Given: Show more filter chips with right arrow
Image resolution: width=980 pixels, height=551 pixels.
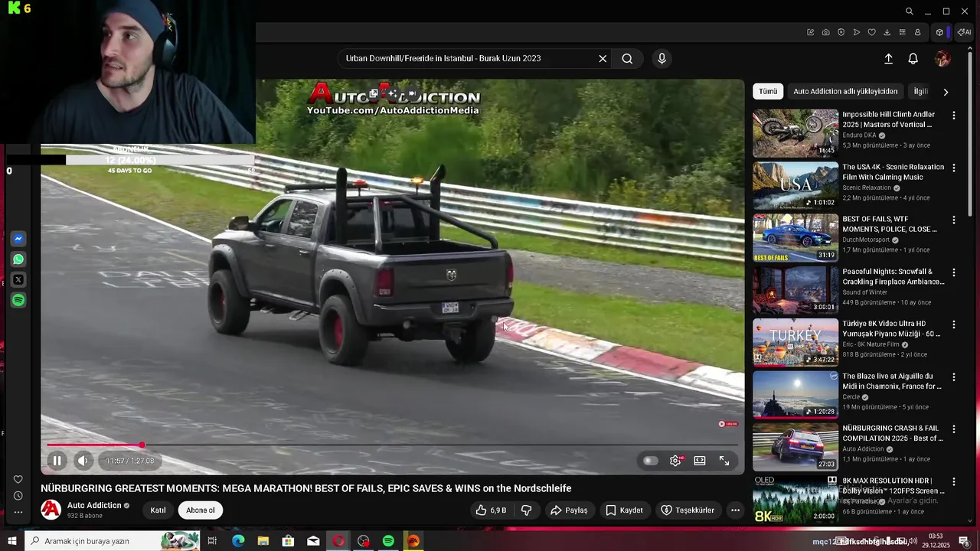Looking at the screenshot, I should pyautogui.click(x=946, y=92).
